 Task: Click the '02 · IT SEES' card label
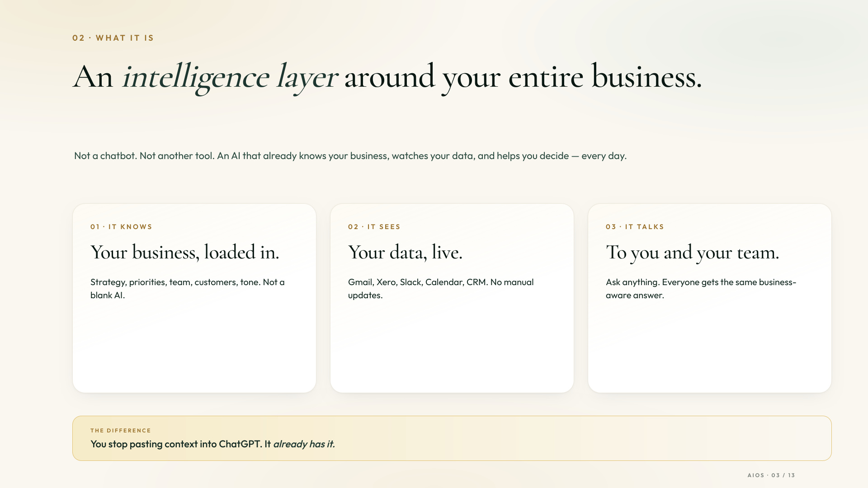point(374,227)
